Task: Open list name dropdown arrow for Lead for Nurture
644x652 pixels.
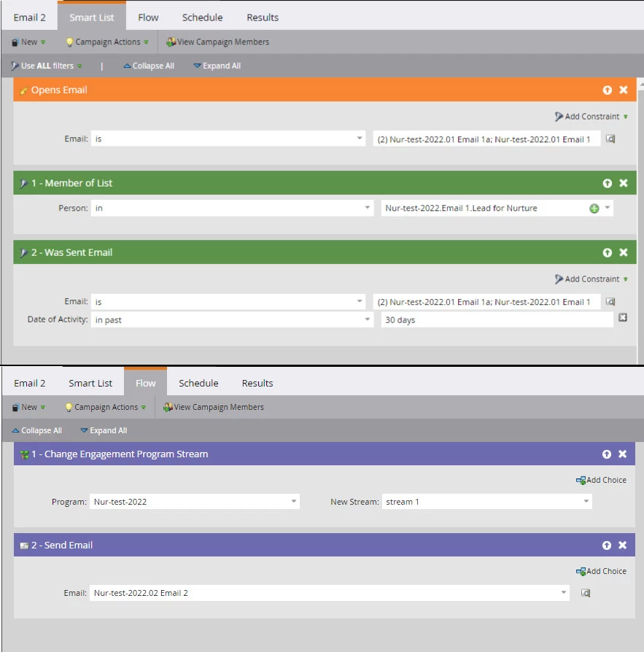Action: tap(608, 208)
